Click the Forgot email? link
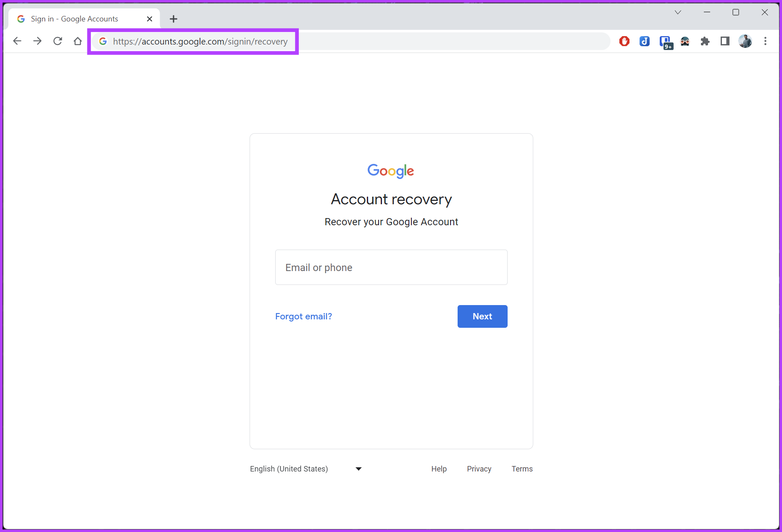 [303, 316]
